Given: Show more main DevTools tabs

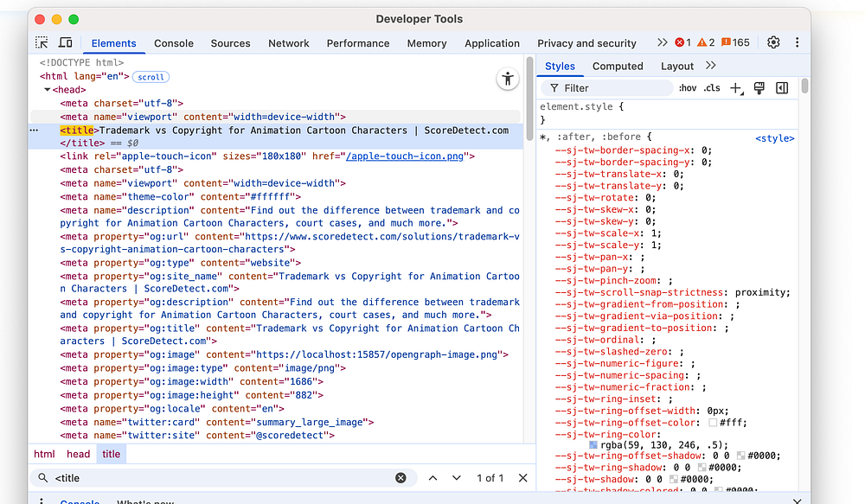Looking at the screenshot, I should point(663,43).
